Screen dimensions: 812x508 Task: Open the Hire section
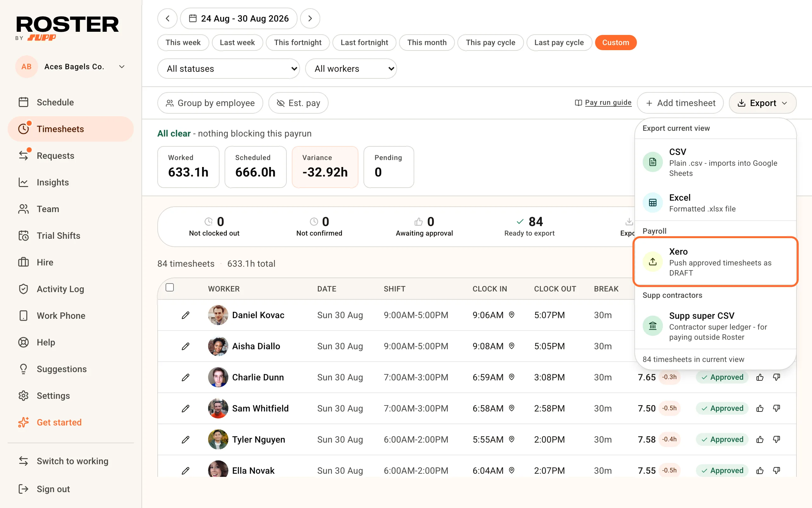[x=70, y=262]
